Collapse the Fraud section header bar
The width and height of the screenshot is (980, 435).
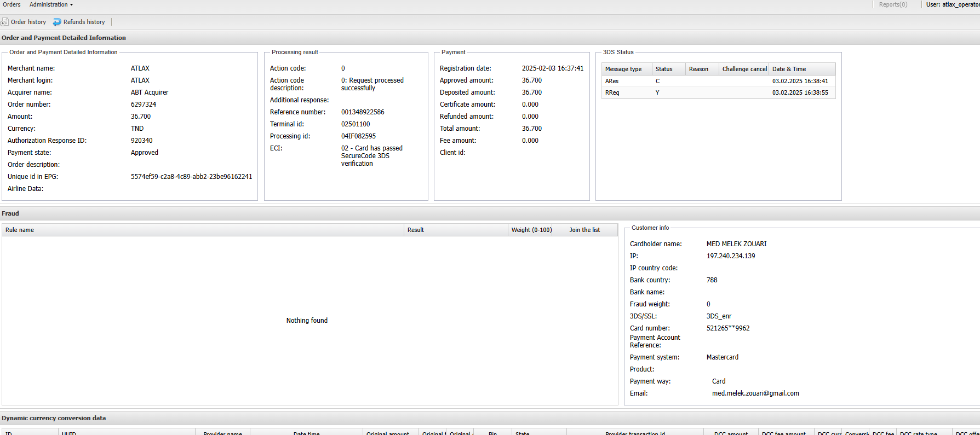coord(10,213)
